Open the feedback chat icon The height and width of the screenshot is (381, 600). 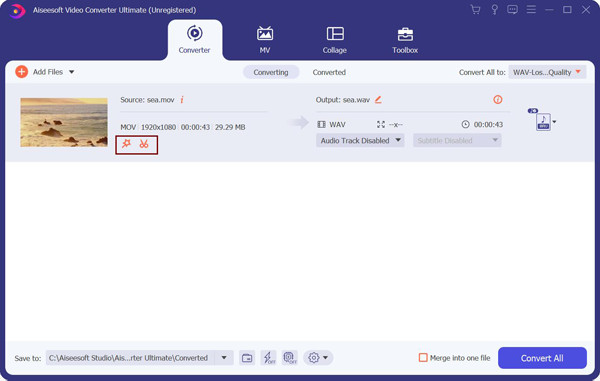[x=512, y=10]
